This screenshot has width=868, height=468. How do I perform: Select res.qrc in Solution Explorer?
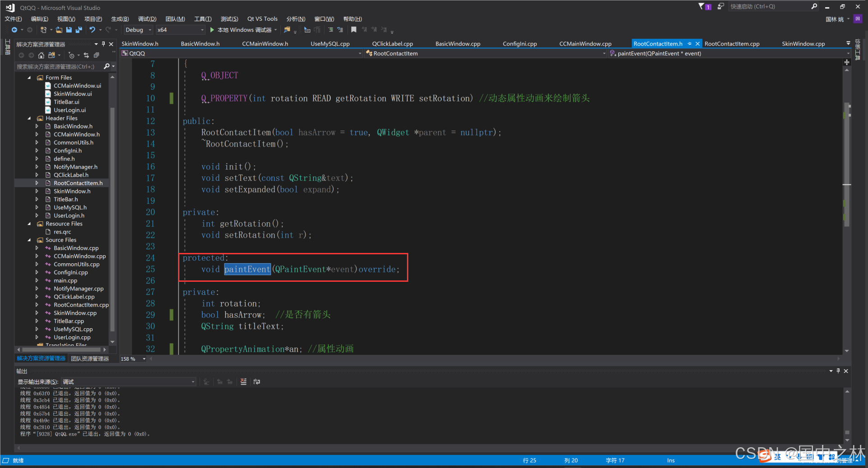coord(62,232)
